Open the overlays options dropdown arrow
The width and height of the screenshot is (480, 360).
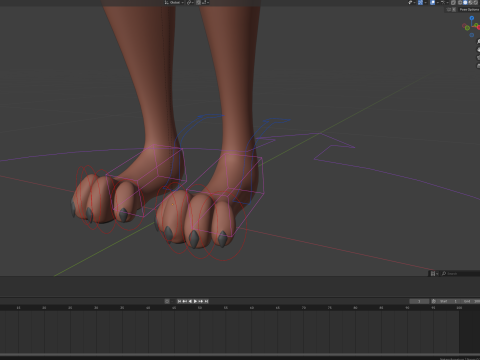tap(437, 2)
